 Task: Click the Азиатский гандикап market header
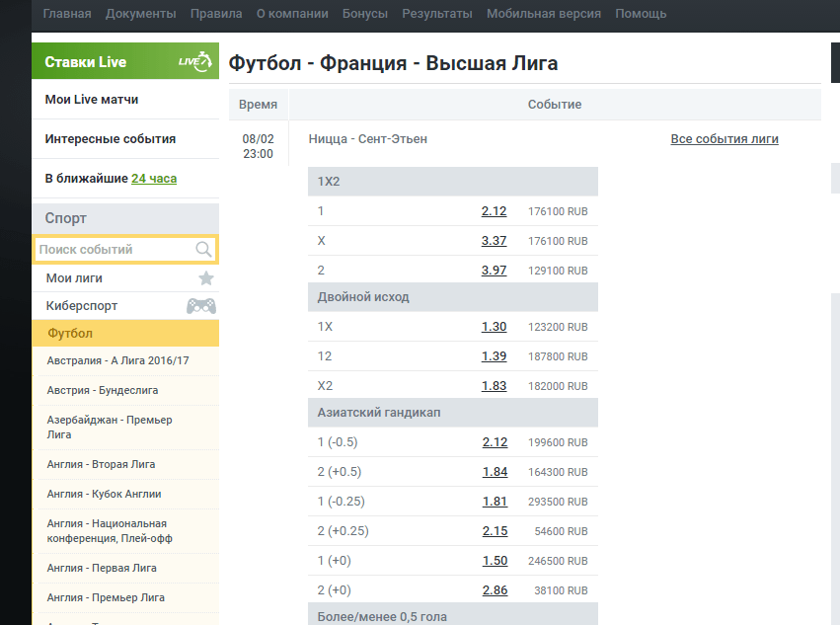point(453,412)
